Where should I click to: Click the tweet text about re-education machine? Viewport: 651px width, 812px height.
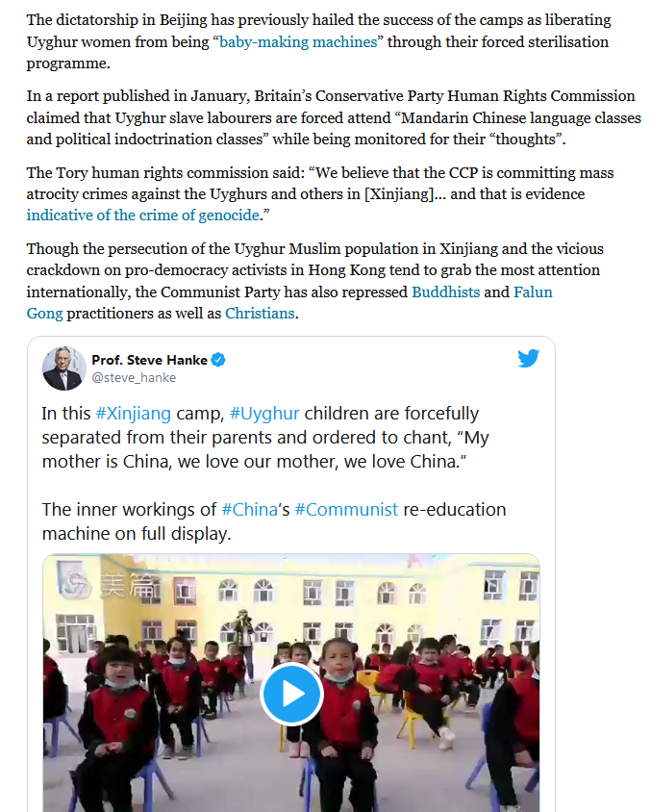[x=274, y=521]
